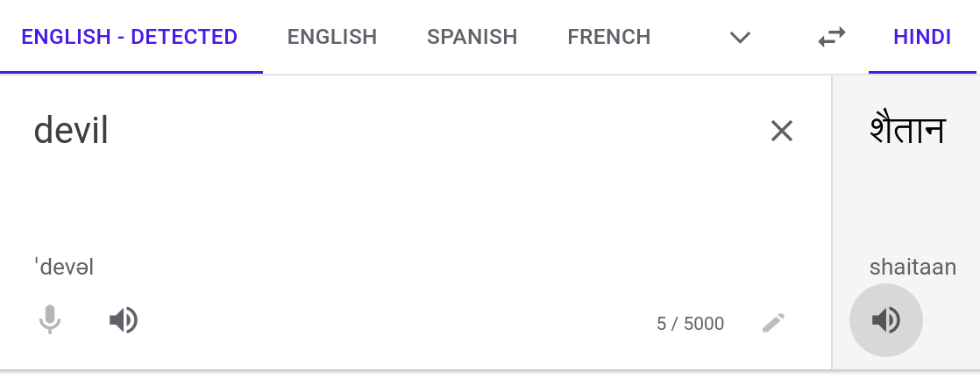This screenshot has height=379, width=980.
Task: Listen to the Hindi translation audio
Action: coord(885,320)
